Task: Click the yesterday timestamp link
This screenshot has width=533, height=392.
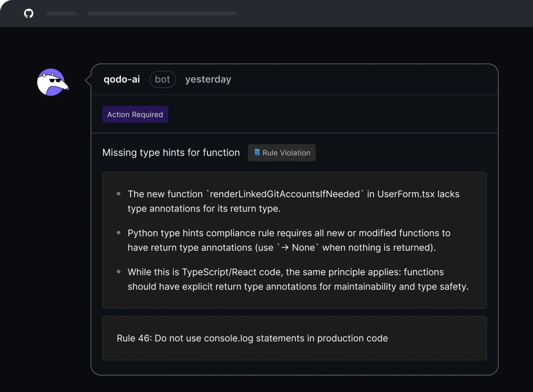Action: pos(208,79)
